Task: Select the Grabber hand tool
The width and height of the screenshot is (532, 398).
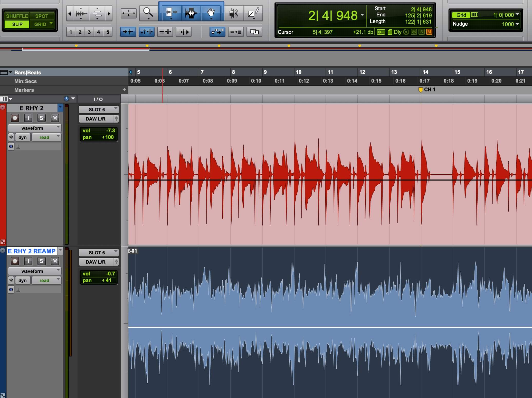Action: tap(211, 13)
